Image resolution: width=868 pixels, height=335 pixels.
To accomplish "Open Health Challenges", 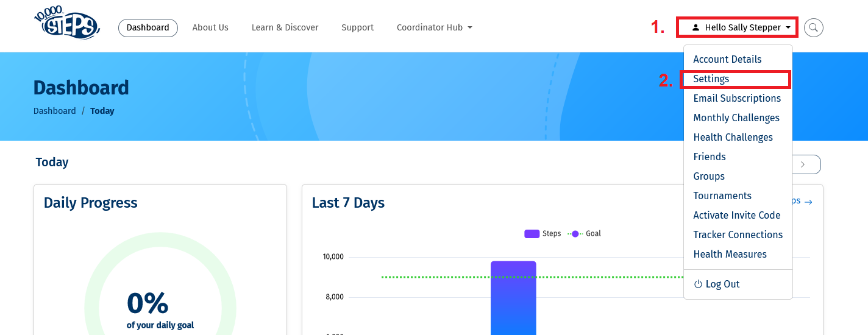I will [733, 137].
